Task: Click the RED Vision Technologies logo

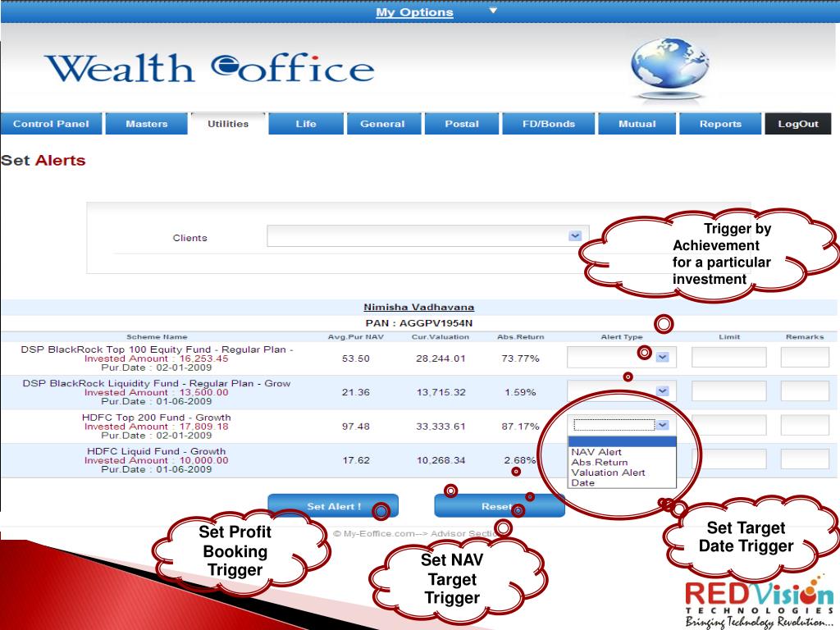Action: pyautogui.click(x=759, y=602)
